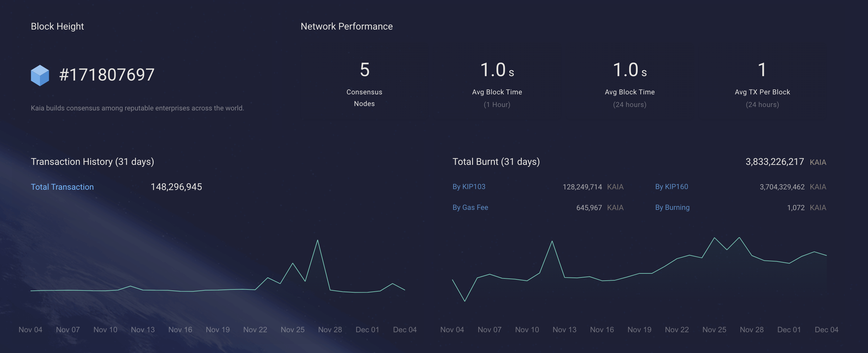
Task: Click the consensus nodes value 5
Action: [x=364, y=70]
